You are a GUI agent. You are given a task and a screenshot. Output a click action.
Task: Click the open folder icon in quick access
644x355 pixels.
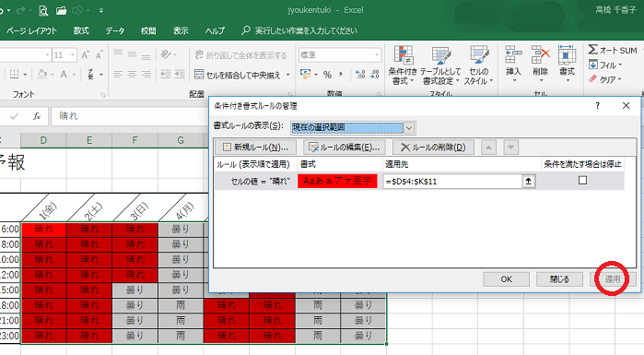click(61, 10)
